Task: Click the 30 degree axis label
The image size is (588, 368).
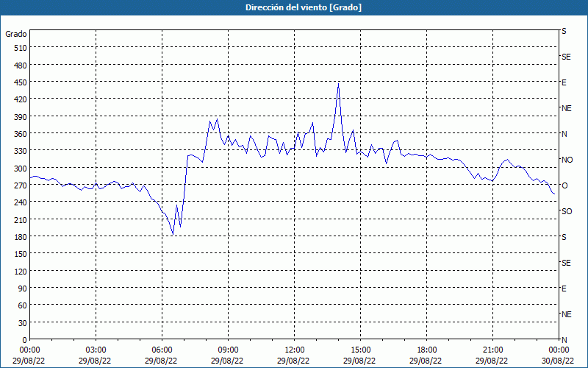Action: pos(23,323)
